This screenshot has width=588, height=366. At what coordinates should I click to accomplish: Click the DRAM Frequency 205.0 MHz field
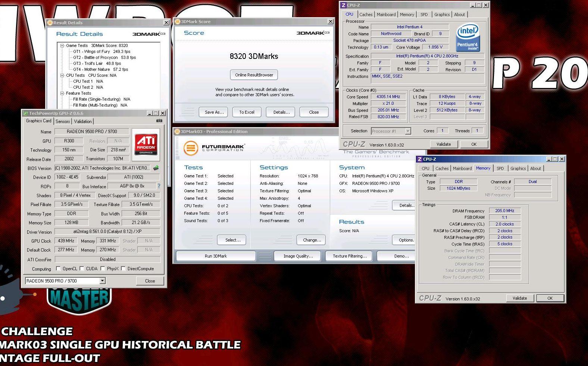tap(505, 211)
